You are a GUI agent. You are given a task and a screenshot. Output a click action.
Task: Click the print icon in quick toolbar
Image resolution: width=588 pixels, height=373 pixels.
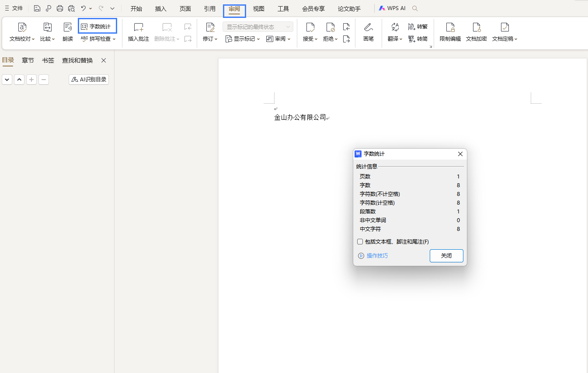[x=60, y=8]
